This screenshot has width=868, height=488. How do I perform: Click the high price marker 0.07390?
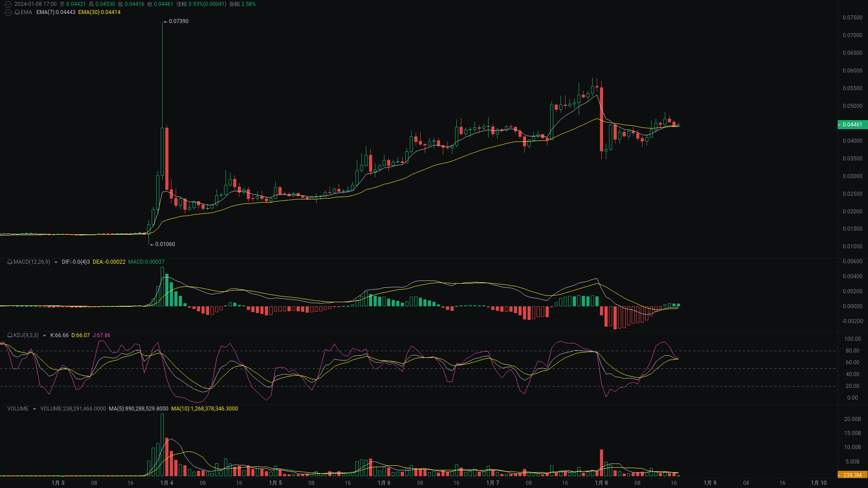click(x=178, y=21)
